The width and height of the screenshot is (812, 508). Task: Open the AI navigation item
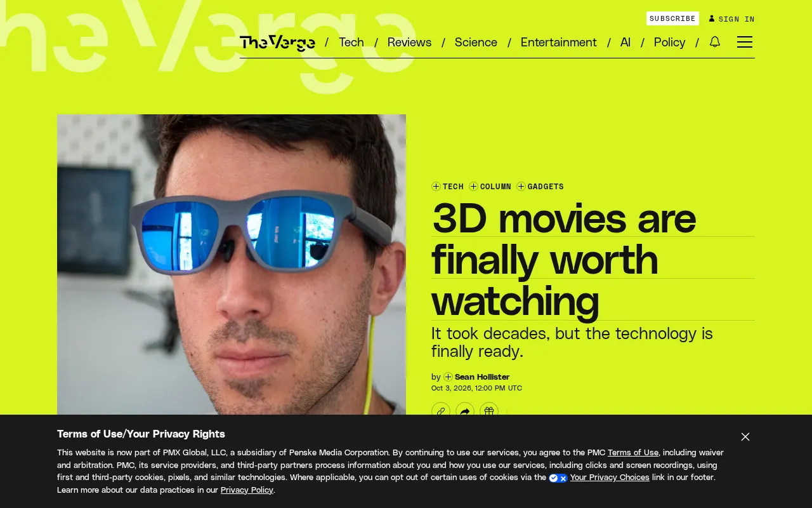[x=625, y=42]
